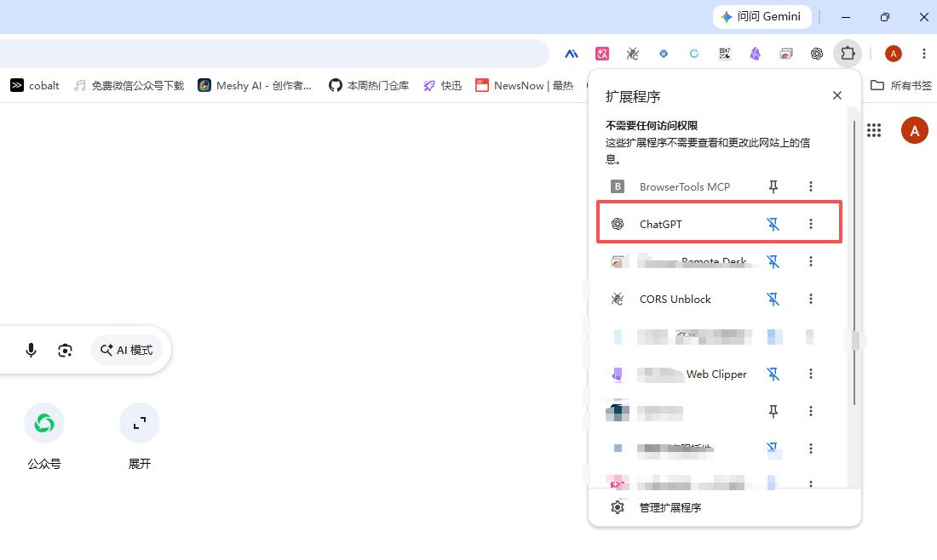Open the cobalt bookmark
937x560 pixels.
coord(35,85)
